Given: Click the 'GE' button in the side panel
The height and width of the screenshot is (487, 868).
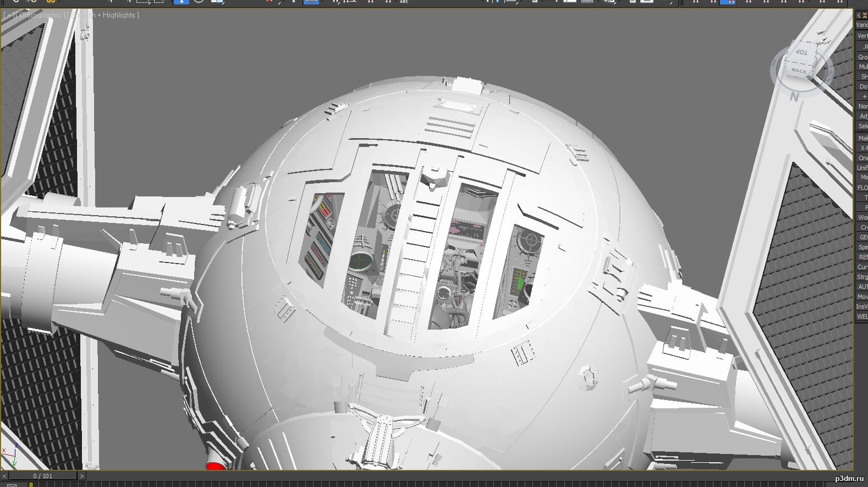Looking at the screenshot, I should [x=862, y=237].
